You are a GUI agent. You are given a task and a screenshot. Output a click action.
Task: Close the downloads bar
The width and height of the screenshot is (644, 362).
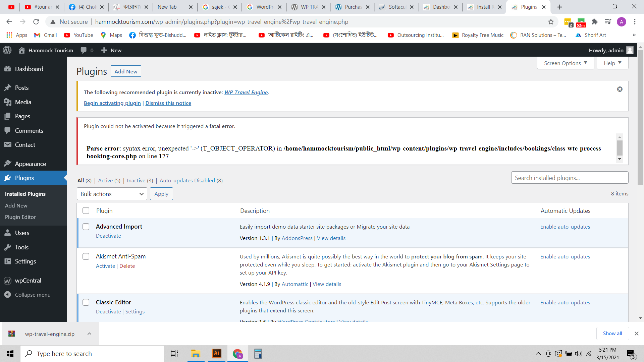636,334
